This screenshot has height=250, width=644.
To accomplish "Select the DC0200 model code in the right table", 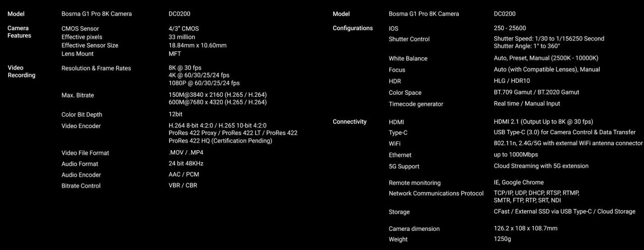I will [x=505, y=14].
